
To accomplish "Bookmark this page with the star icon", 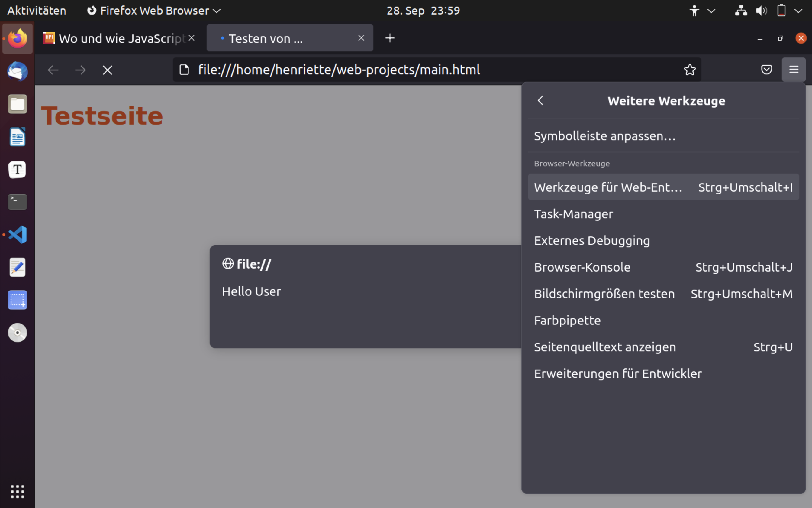I will coord(690,70).
